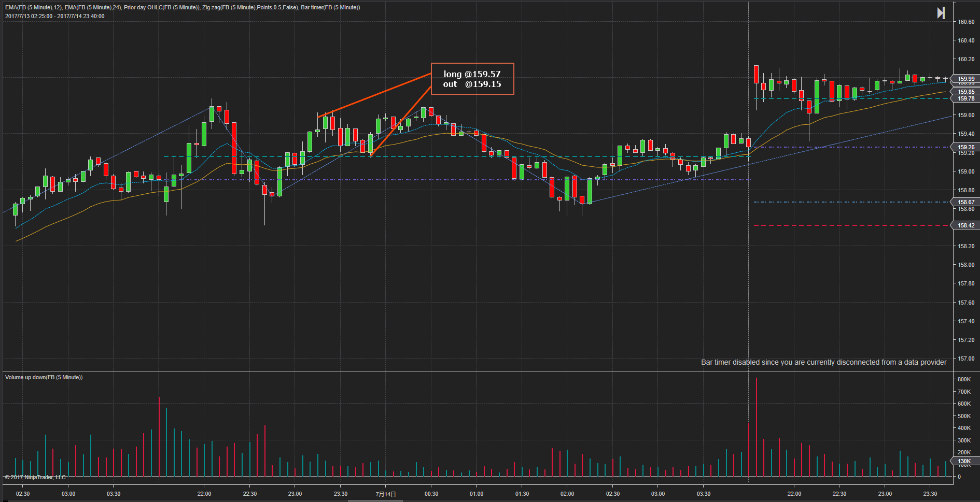This screenshot has width=980, height=502.
Task: Click the 02:00 time axis label
Action: 567,494
